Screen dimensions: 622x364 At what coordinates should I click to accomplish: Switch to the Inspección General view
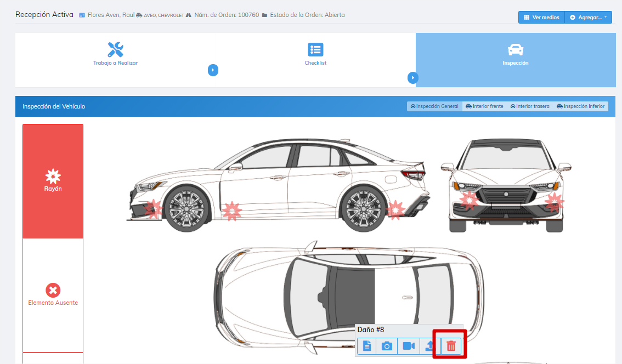434,106
